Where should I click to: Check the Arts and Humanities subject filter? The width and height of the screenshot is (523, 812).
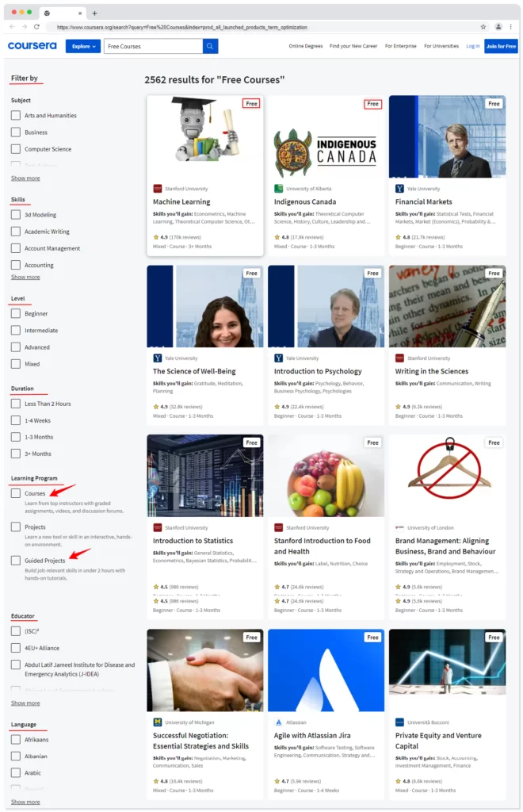[16, 116]
